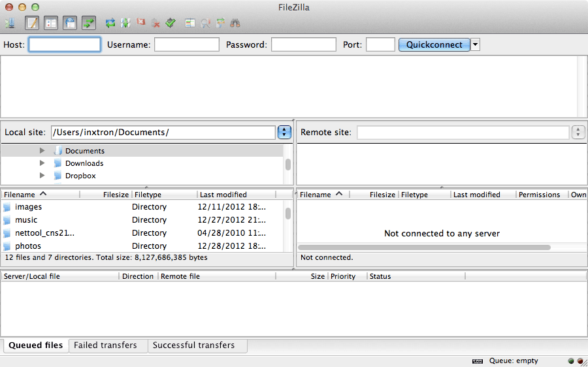Toggle message log display icon
Viewport: 588px width, 367px height.
click(32, 24)
